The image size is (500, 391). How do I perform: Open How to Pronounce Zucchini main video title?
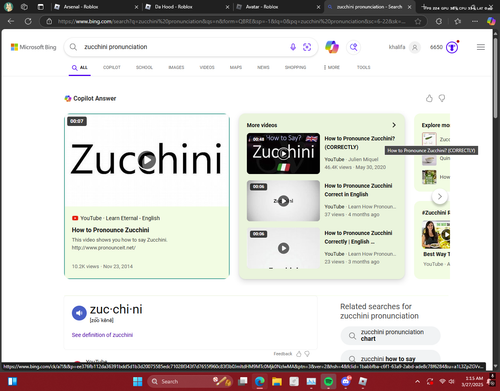110,230
